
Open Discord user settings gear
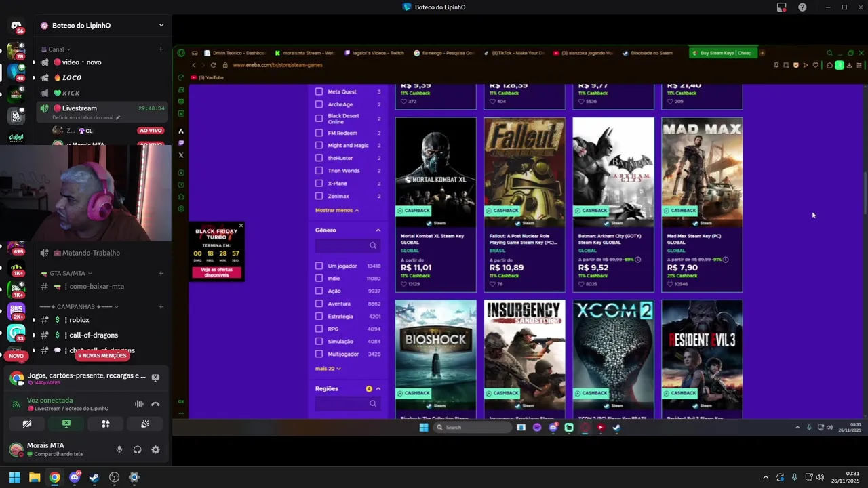click(155, 449)
